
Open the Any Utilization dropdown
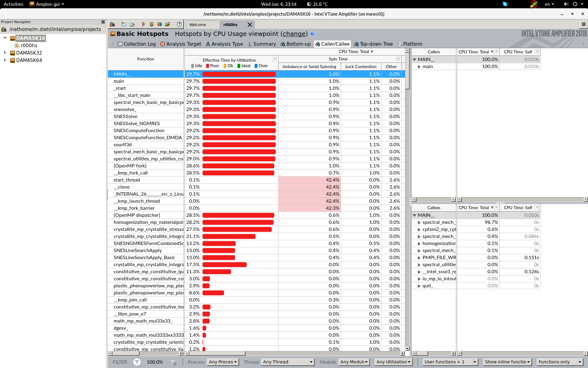tap(393, 362)
